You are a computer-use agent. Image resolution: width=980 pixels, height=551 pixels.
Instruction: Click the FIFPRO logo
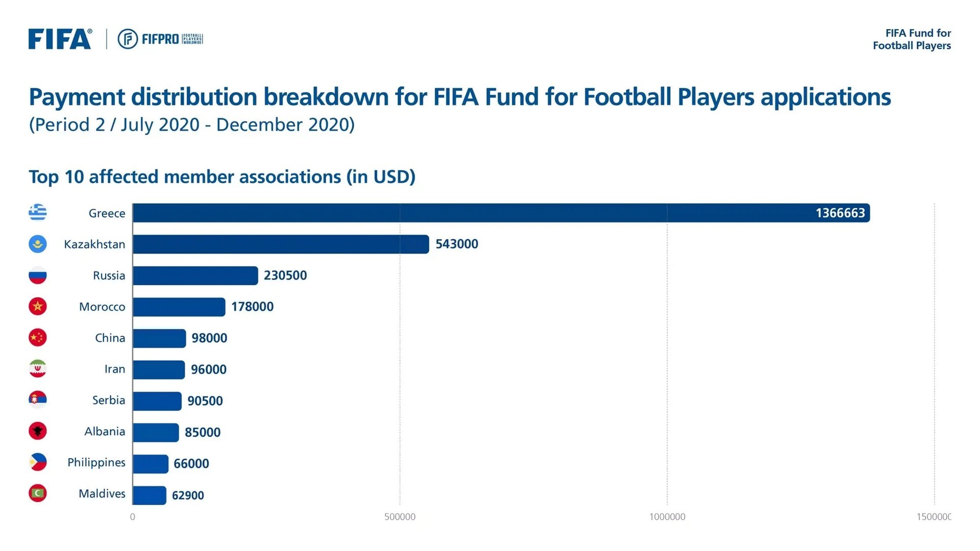click(x=160, y=39)
